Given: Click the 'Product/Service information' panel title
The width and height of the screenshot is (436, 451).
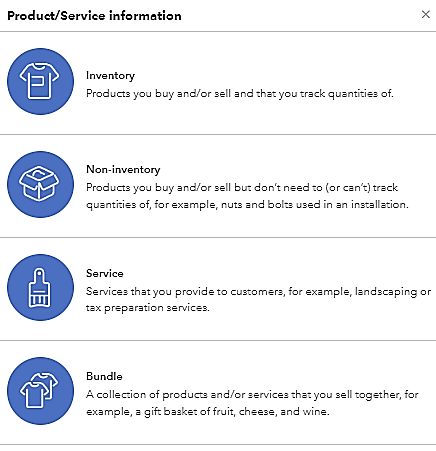Looking at the screenshot, I should [x=94, y=16].
